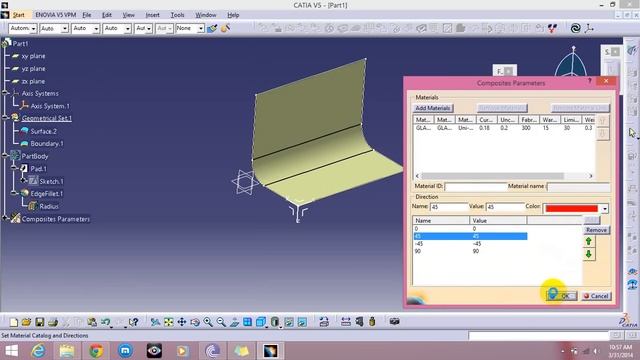
Task: Select Composites Parameters tree node
Action: coord(56,219)
